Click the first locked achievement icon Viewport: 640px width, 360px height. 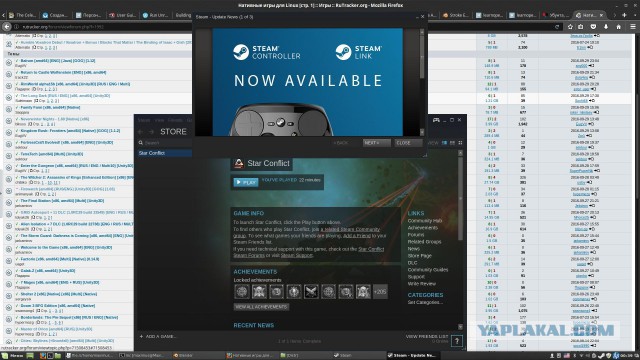242,292
